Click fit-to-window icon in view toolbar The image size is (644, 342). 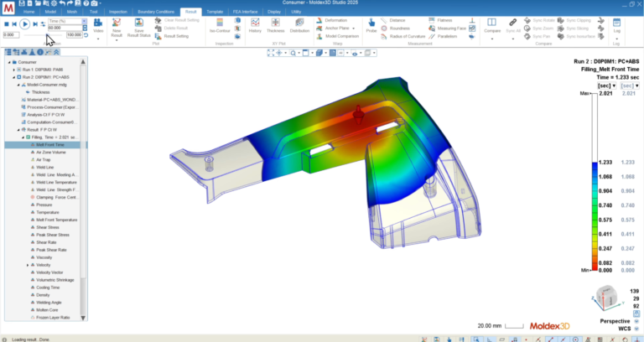(271, 53)
